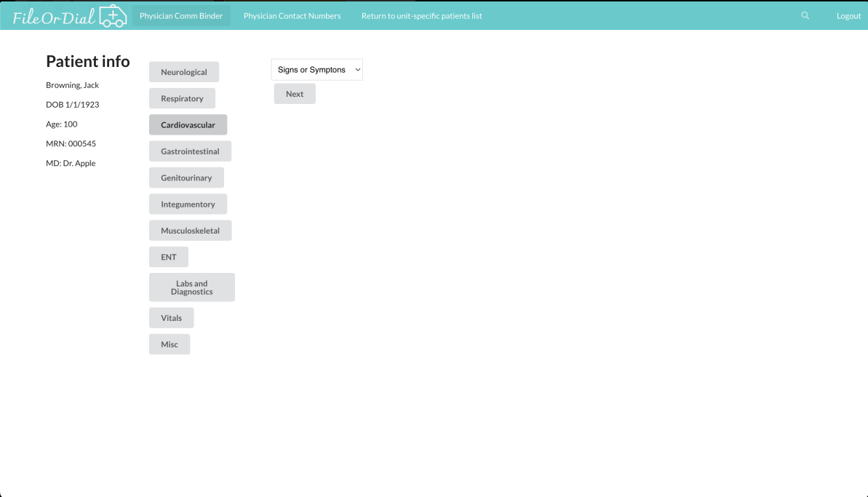Switch to the Physician Comm Binder tab
The width and height of the screenshot is (868, 497).
[180, 15]
